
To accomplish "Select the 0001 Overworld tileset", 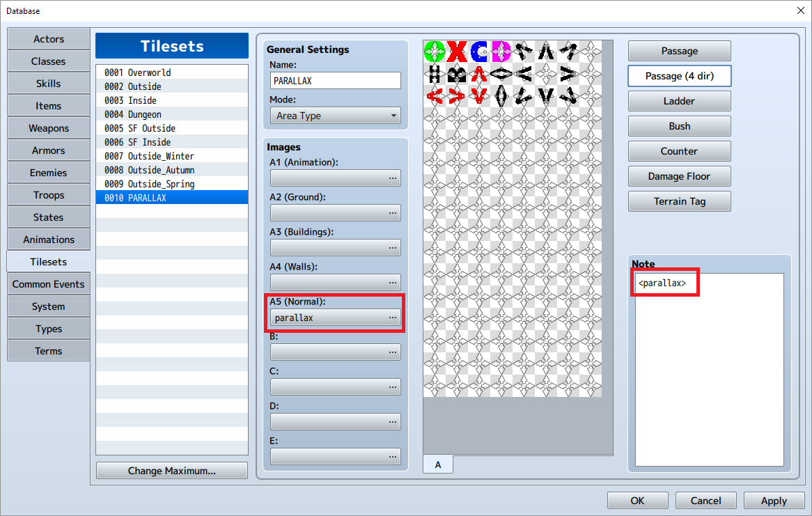I will coord(172,72).
